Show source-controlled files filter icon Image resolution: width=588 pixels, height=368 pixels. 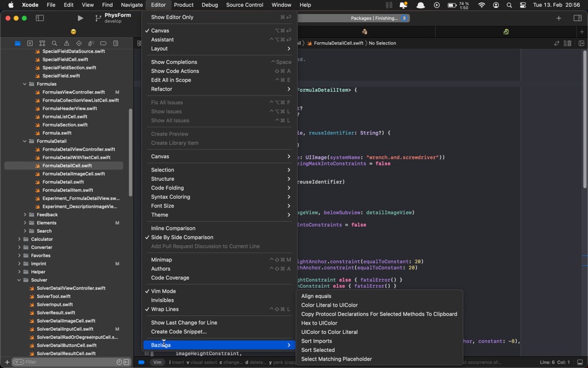tap(126, 362)
